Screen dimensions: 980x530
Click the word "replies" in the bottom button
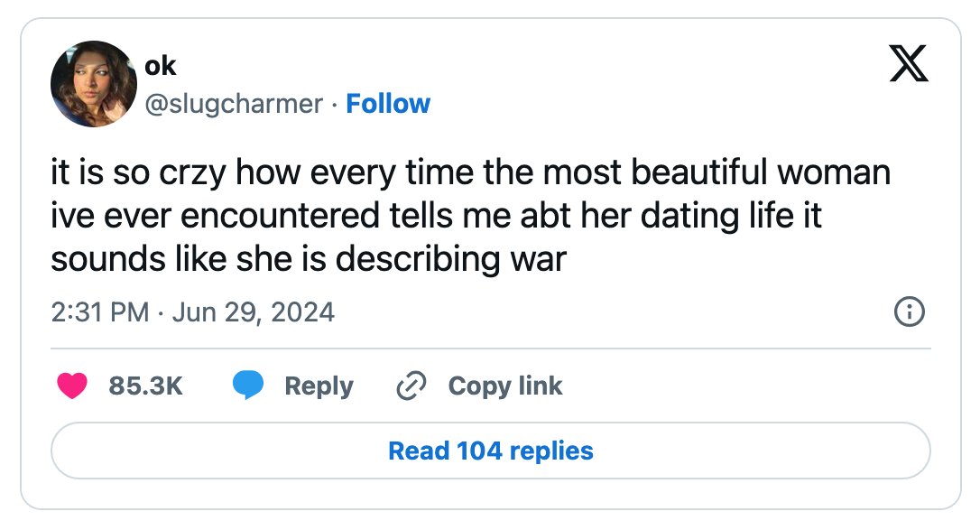coord(551,451)
